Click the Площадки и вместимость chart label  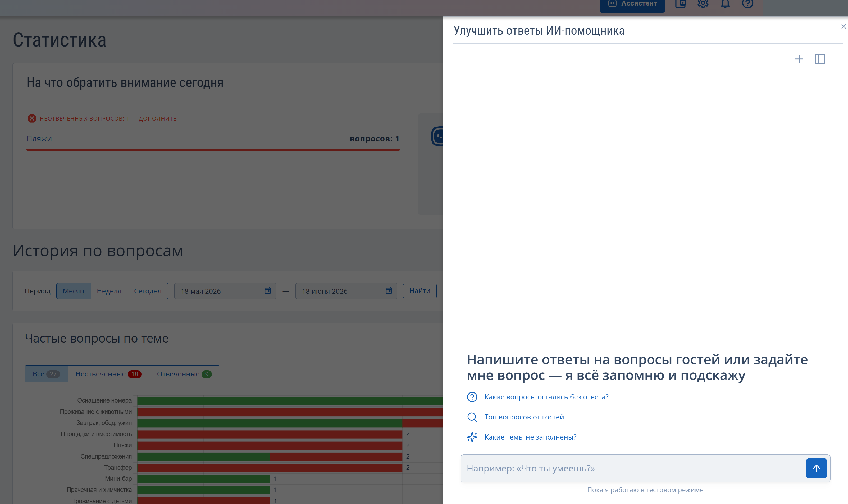point(96,434)
